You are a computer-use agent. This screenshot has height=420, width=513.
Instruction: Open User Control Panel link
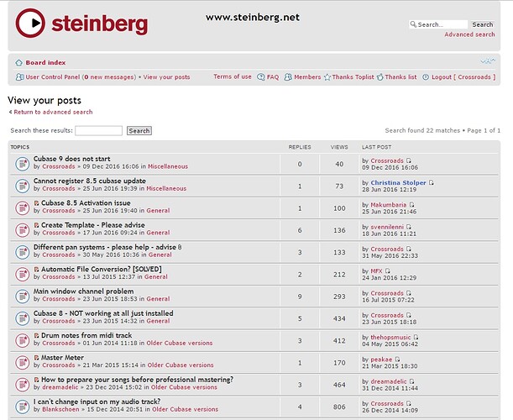point(53,77)
